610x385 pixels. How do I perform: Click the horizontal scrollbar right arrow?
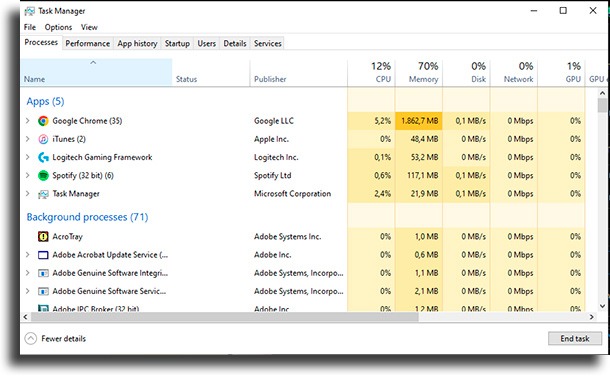[591, 317]
